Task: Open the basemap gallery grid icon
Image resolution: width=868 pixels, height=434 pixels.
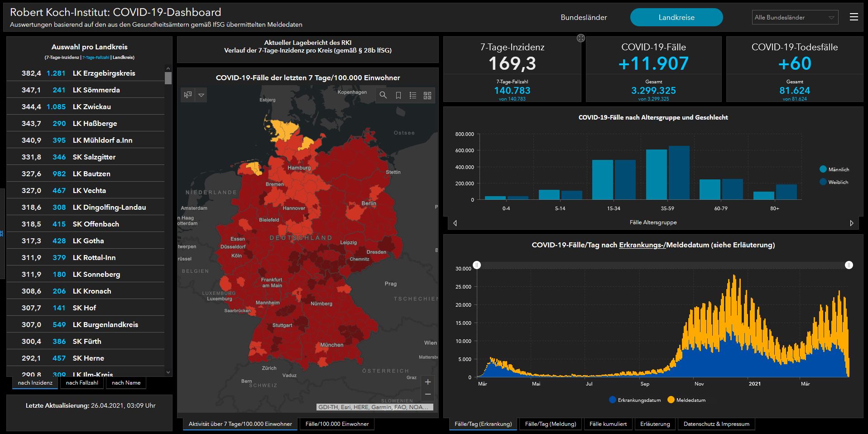Action: coord(427,95)
